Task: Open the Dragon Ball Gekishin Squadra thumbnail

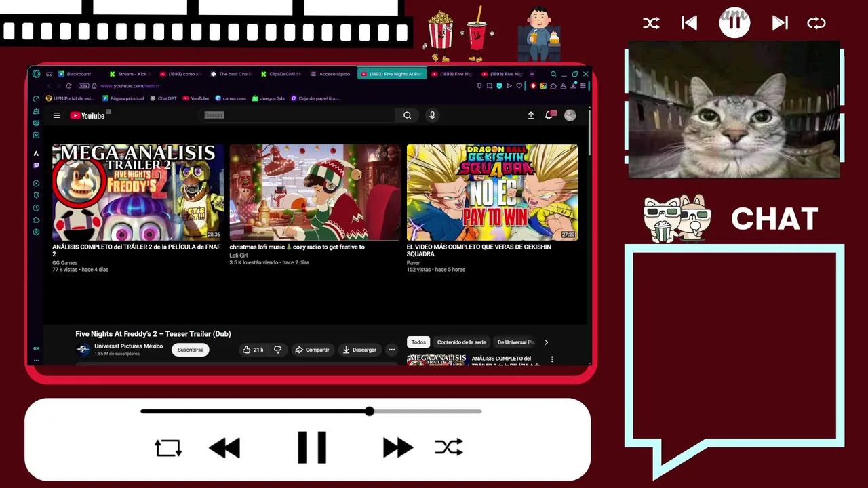Action: (x=492, y=192)
